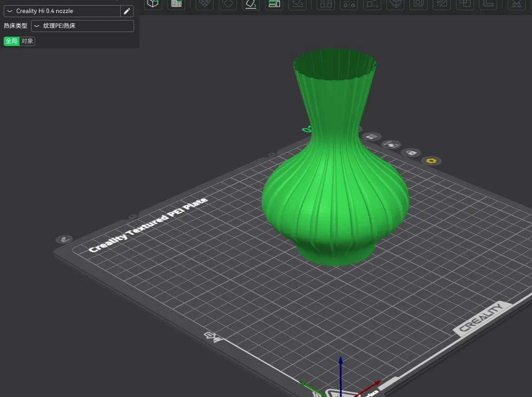
Task: Click the list-style icon beside the plate
Action: pos(371,137)
